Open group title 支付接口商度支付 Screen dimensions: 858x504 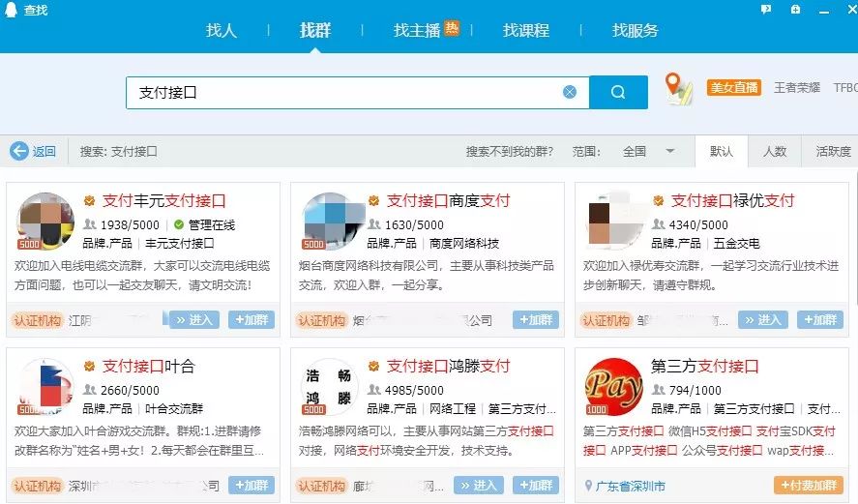448,201
